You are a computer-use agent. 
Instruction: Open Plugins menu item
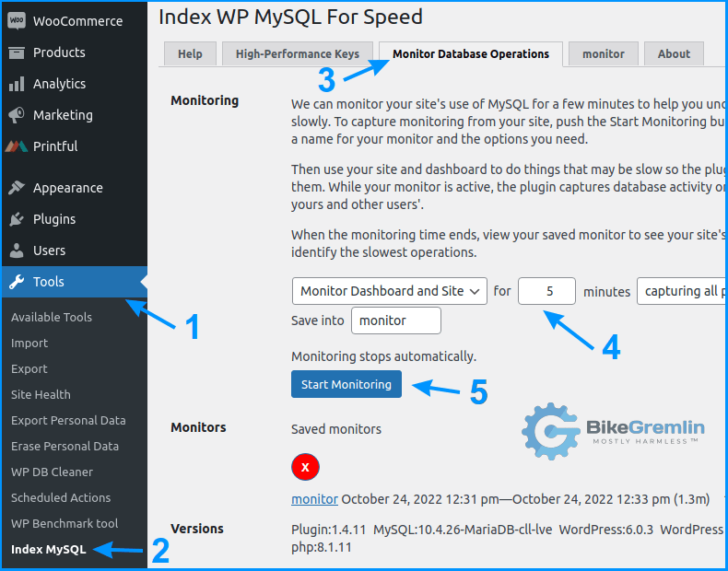75,219
